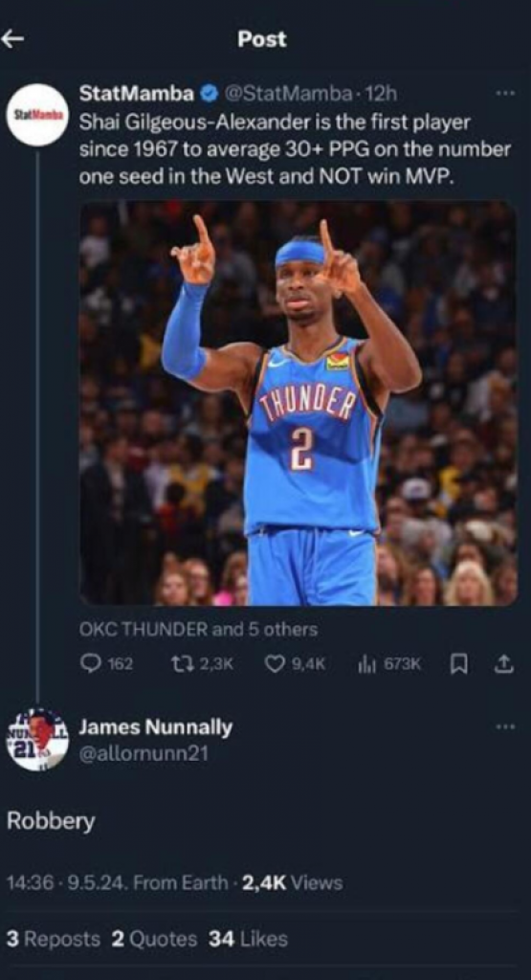Click the James Nunnally display name
This screenshot has height=980, width=531.
pos(156,727)
